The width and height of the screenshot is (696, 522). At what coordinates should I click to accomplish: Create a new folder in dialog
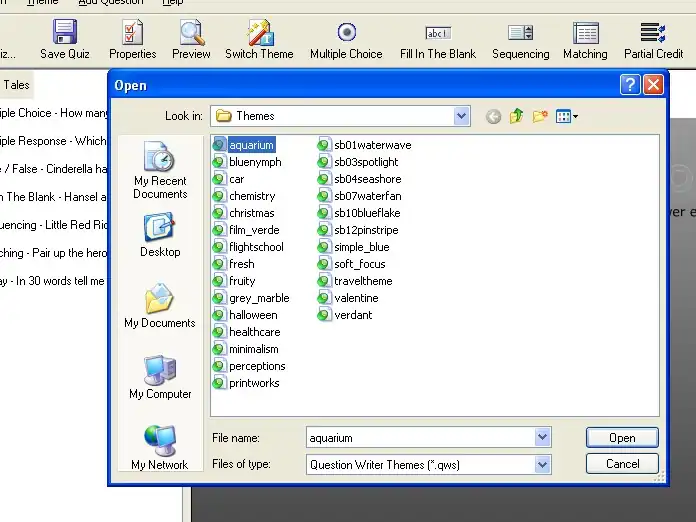pos(540,117)
